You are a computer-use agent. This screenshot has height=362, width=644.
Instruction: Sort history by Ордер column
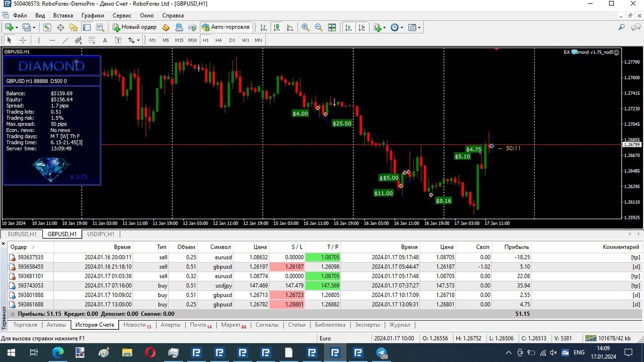[x=30, y=247]
